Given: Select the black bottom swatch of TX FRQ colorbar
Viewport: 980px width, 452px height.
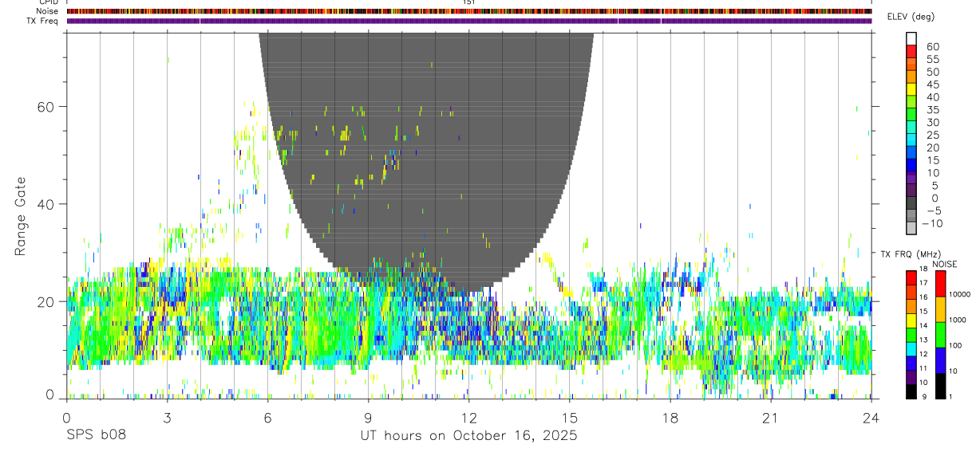Looking at the screenshot, I should click(911, 391).
